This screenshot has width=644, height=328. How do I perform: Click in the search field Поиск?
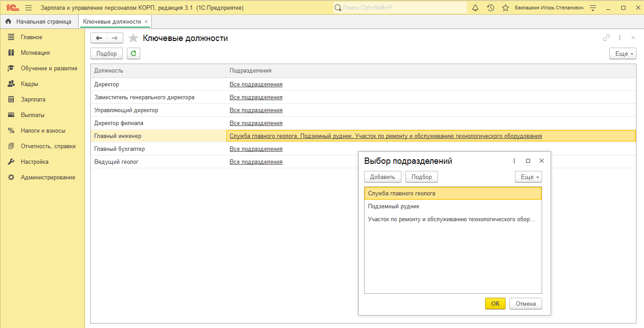tap(401, 8)
